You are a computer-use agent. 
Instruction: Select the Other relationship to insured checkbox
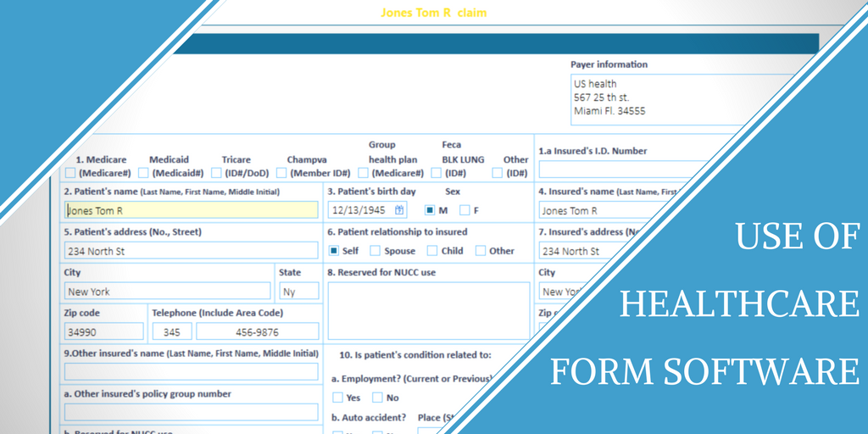[481, 250]
